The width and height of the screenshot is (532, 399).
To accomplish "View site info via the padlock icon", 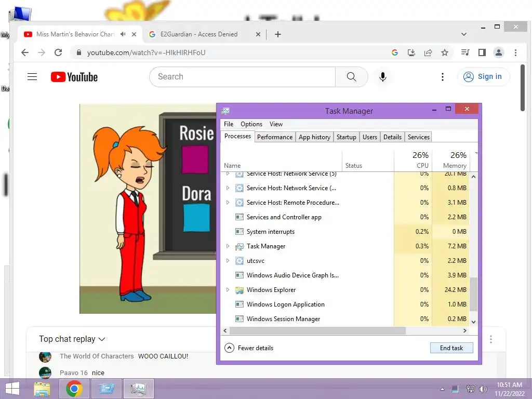I will 79,52.
